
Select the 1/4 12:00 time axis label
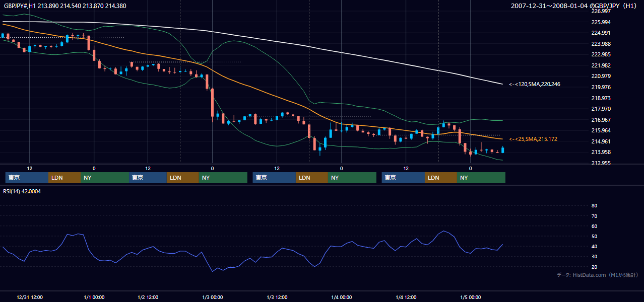(x=406, y=297)
